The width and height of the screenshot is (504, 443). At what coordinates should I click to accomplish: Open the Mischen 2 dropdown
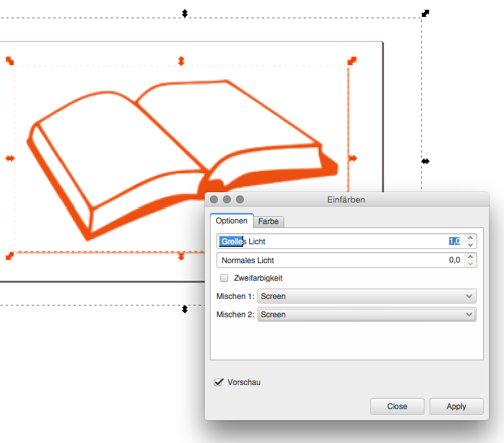[x=367, y=315]
